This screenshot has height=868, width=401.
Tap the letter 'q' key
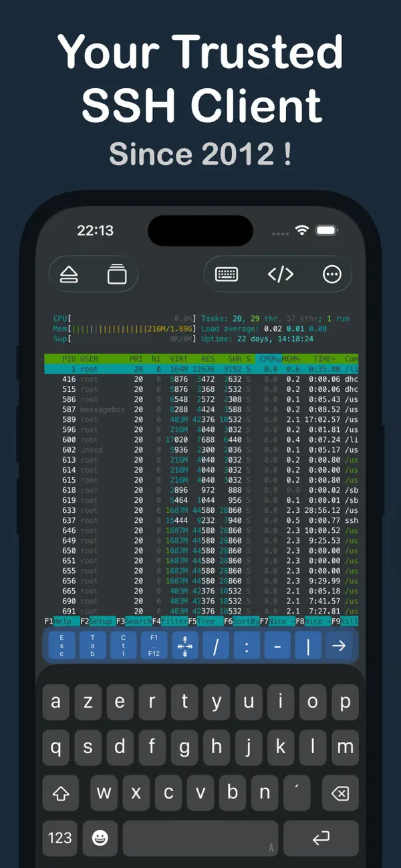(x=55, y=748)
